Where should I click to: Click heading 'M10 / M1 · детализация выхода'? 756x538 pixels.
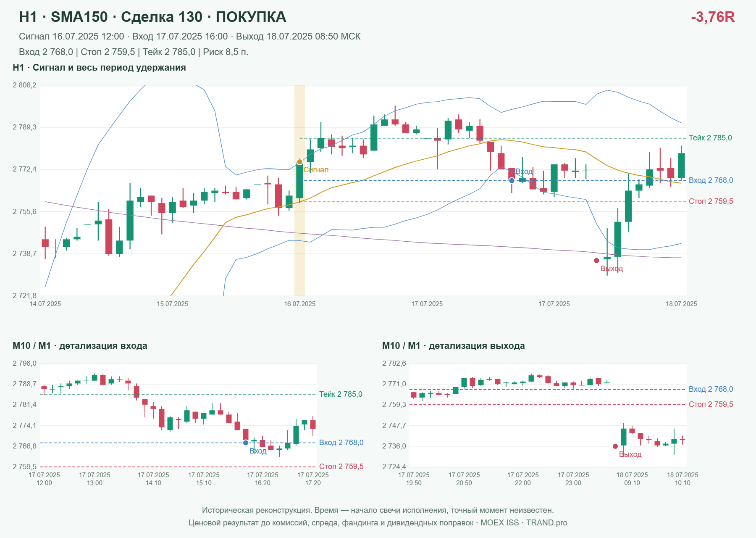pos(453,346)
